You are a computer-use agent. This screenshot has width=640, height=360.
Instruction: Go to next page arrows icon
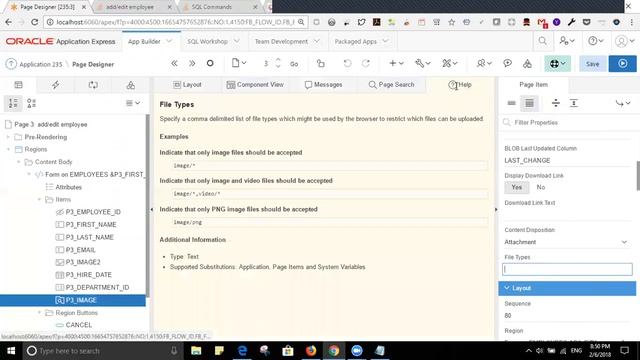tap(192, 63)
